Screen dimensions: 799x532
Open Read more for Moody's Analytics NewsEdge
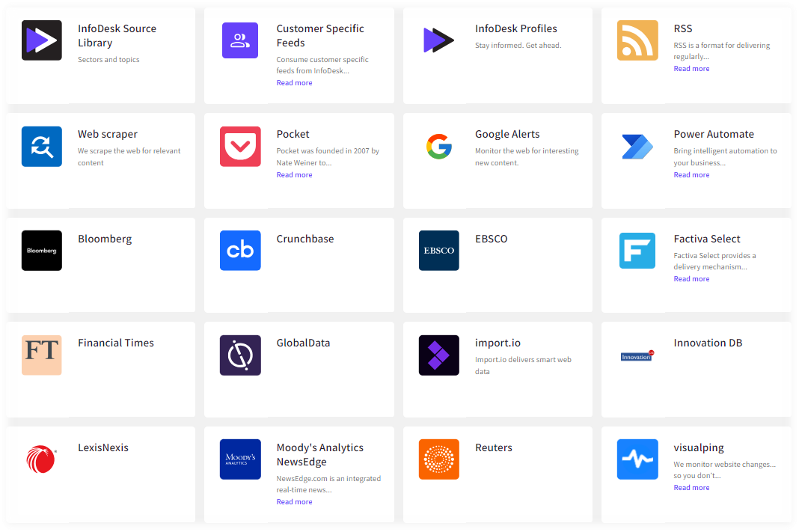tap(294, 501)
